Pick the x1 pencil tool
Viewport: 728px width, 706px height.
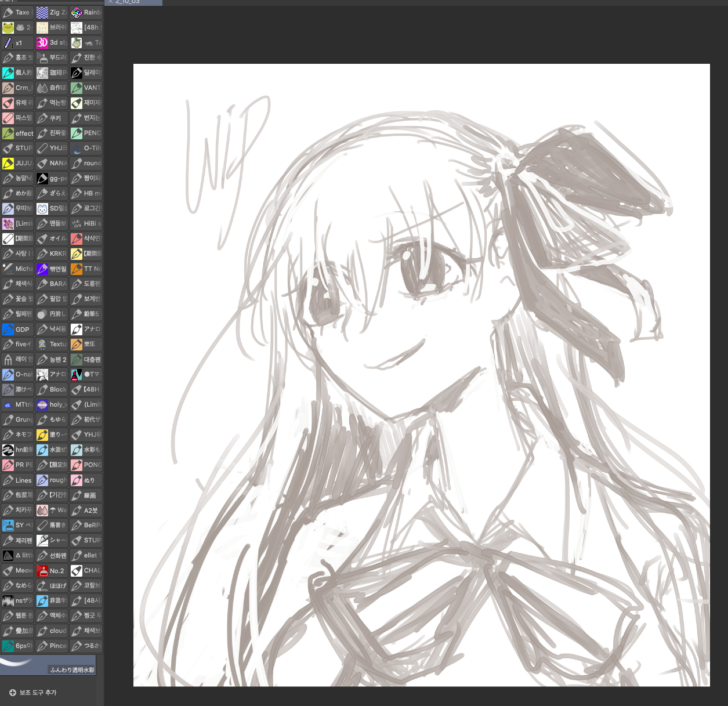pos(17,42)
